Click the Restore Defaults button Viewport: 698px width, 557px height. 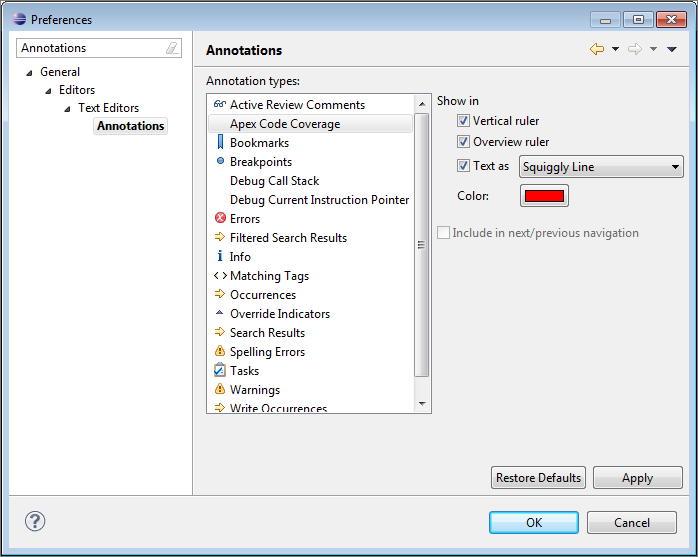[538, 478]
